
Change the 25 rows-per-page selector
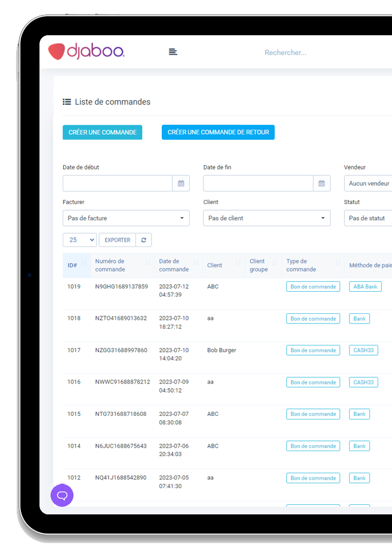[x=80, y=240]
